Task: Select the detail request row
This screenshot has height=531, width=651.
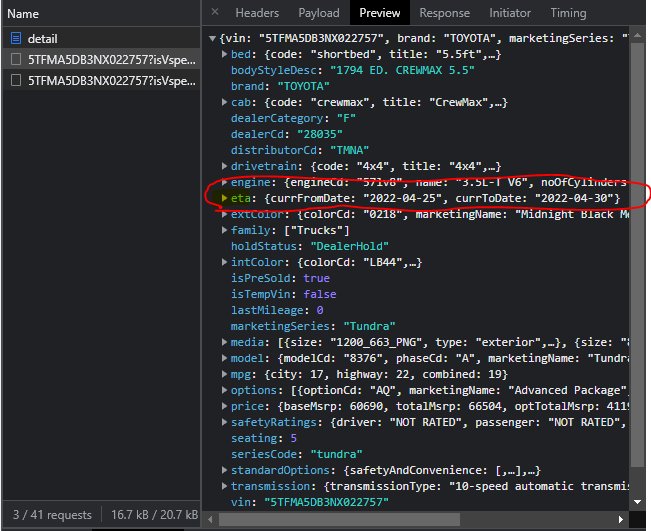Action: click(x=101, y=39)
